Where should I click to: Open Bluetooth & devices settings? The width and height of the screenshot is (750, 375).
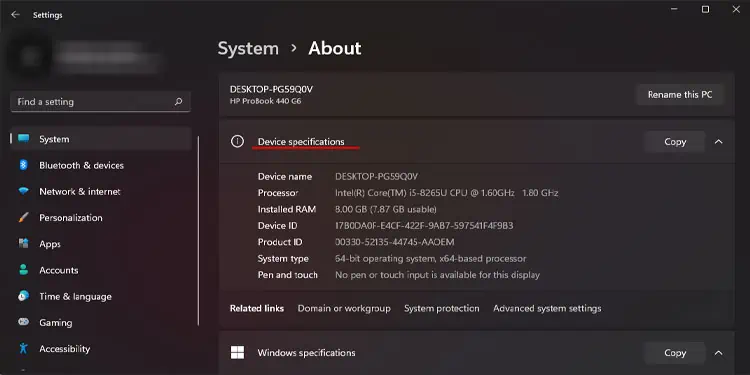101,165
